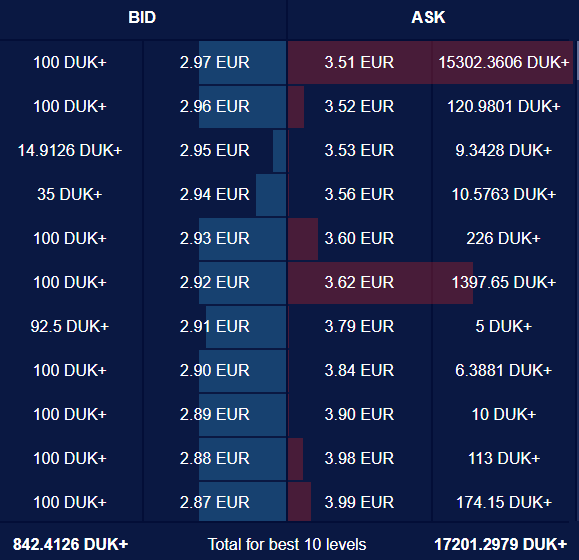579x560 pixels.
Task: Click the 1397.65 DUK+ ask volume
Action: 504,282
